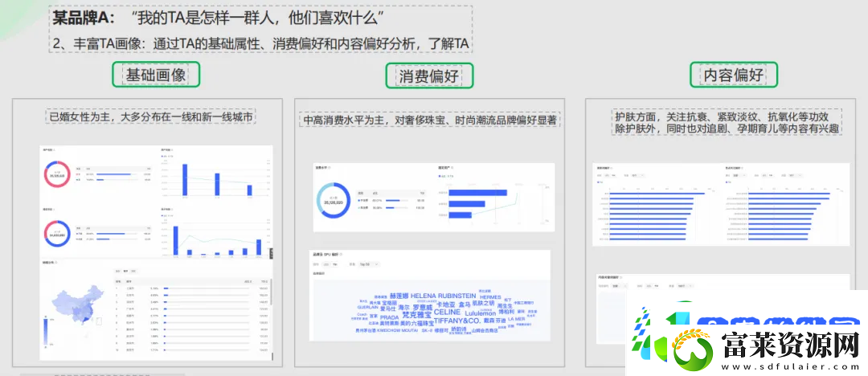Screen dimensions: 868x376
Task: Click the tallest bar in the three-bar age chart
Action: (185, 179)
